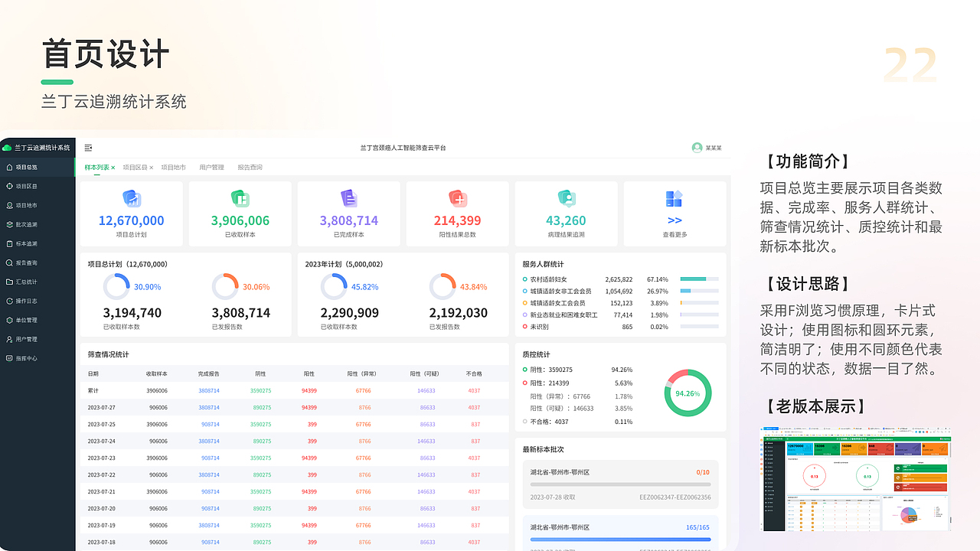Viewport: 980px width, 551px height.
Task: Click the purple document icon above 已完成样本
Action: [x=349, y=199]
